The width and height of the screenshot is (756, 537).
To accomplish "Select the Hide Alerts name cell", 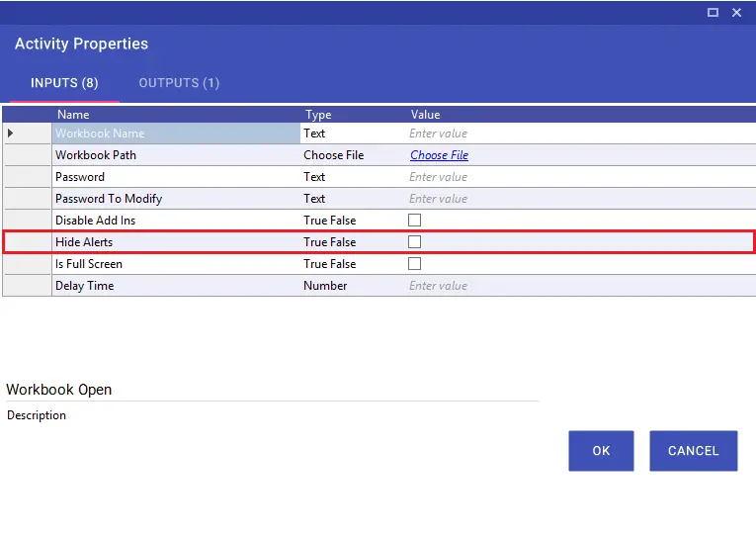I will coord(176,241).
